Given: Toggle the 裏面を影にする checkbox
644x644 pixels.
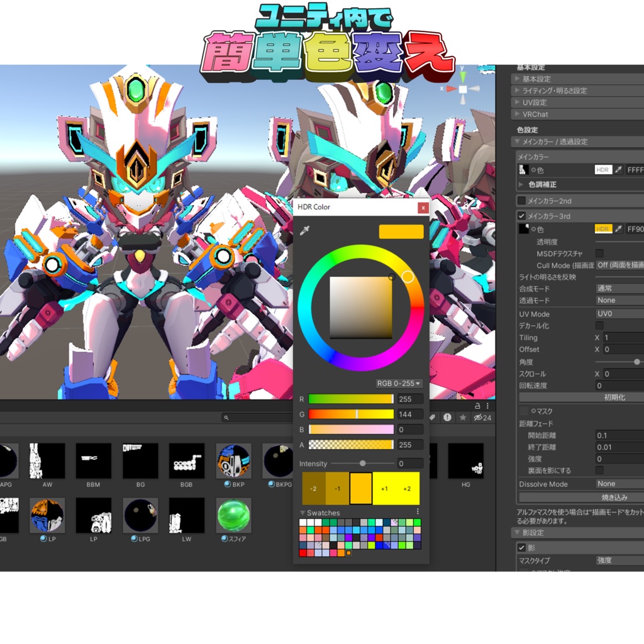Looking at the screenshot, I should click(x=599, y=470).
